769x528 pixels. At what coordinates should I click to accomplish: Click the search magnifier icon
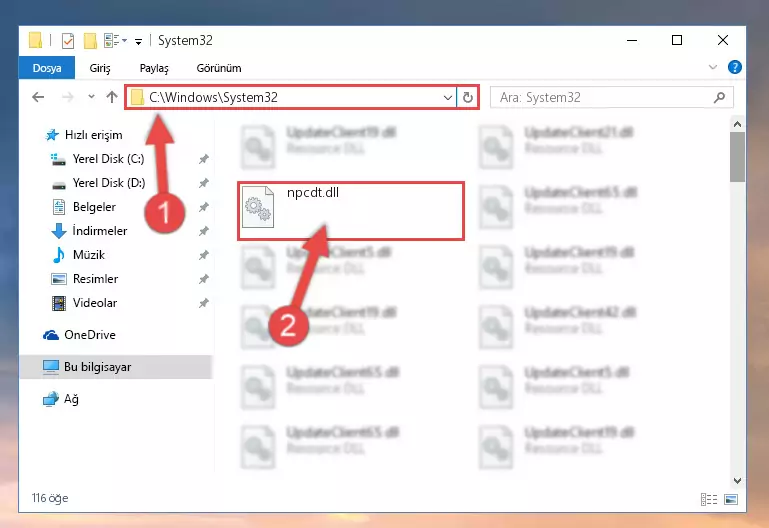point(719,97)
